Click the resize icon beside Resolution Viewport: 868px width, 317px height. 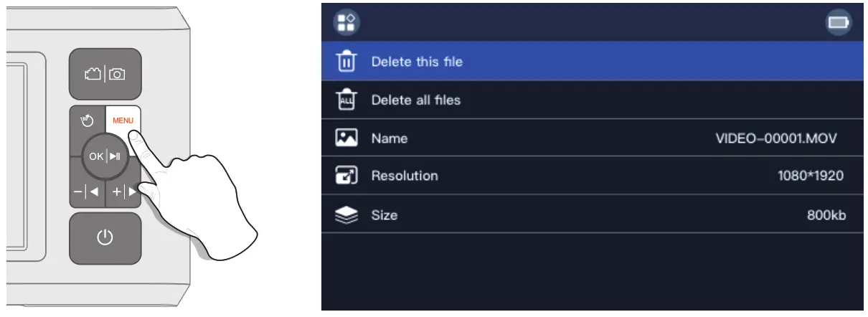346,176
